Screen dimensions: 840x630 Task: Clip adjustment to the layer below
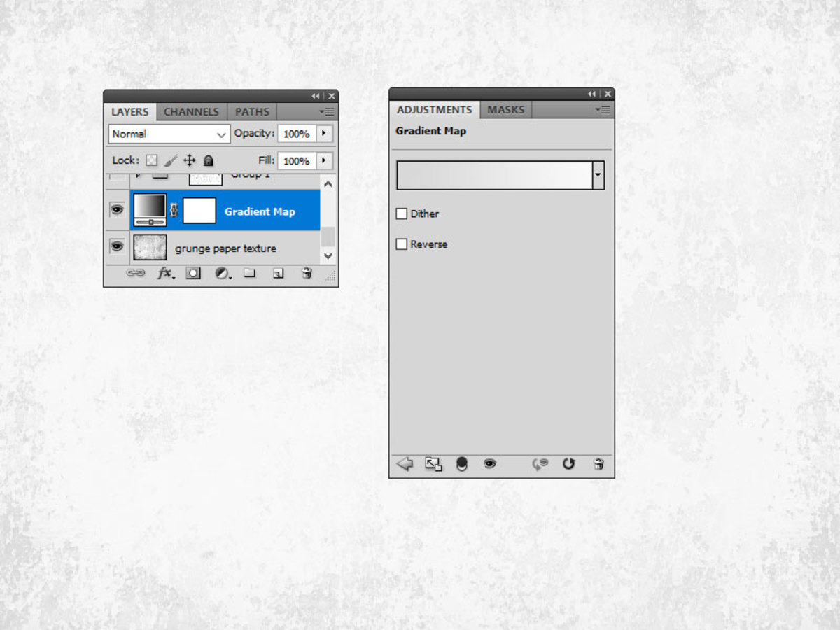tap(433, 463)
